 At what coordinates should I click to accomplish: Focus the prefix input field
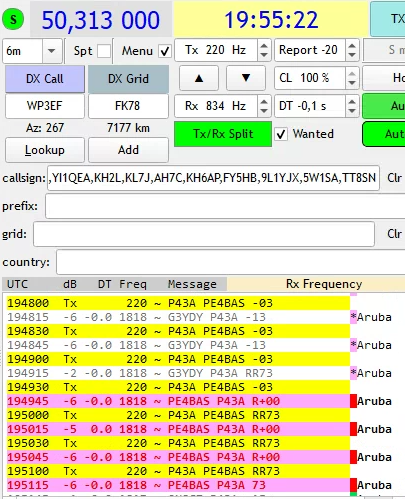[x=225, y=206]
